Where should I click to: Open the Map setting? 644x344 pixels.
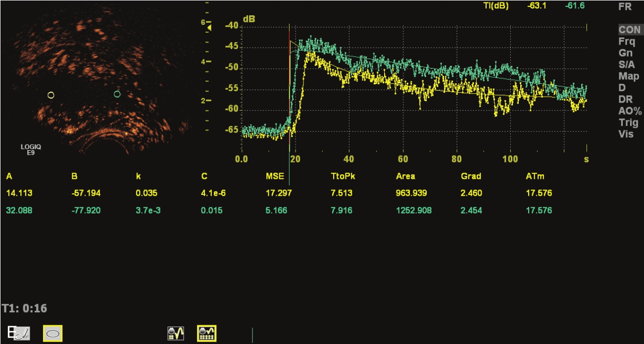(629, 76)
